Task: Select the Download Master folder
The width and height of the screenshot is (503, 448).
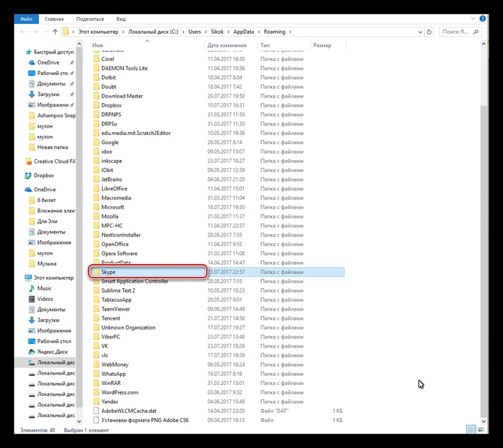Action: tap(216, 96)
